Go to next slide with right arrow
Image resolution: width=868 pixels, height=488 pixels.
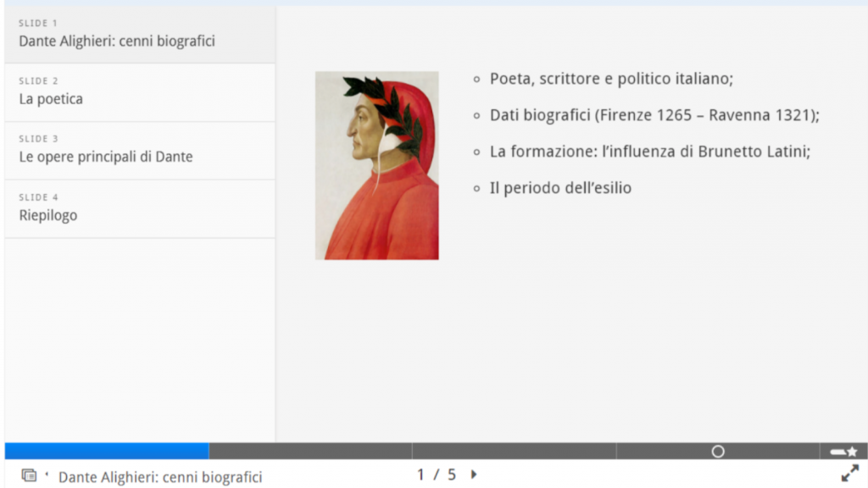click(474, 474)
